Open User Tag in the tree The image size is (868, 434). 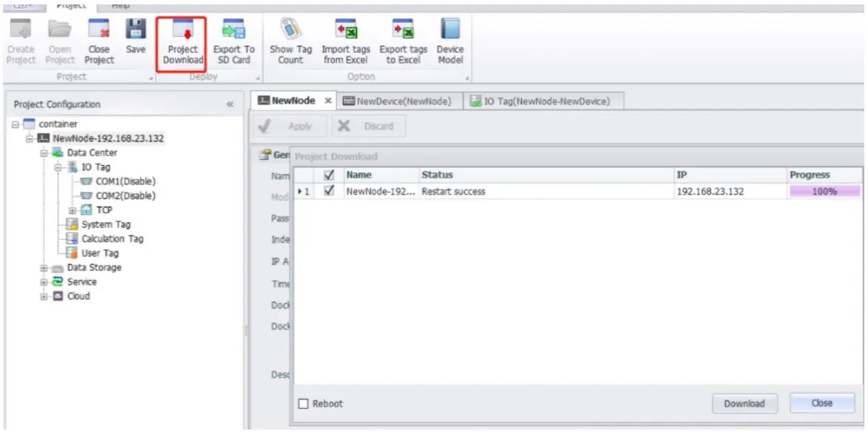pyautogui.click(x=100, y=253)
